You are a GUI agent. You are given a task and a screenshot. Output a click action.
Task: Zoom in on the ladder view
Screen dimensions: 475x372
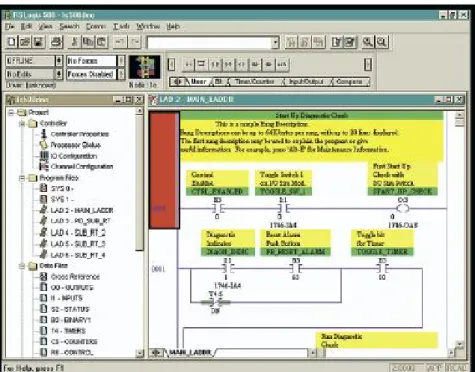click(x=368, y=42)
